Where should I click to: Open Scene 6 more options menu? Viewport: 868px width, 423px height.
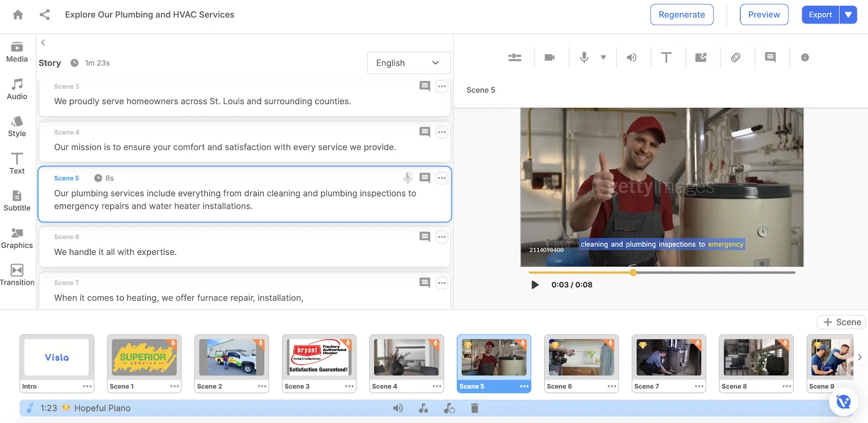pos(442,237)
